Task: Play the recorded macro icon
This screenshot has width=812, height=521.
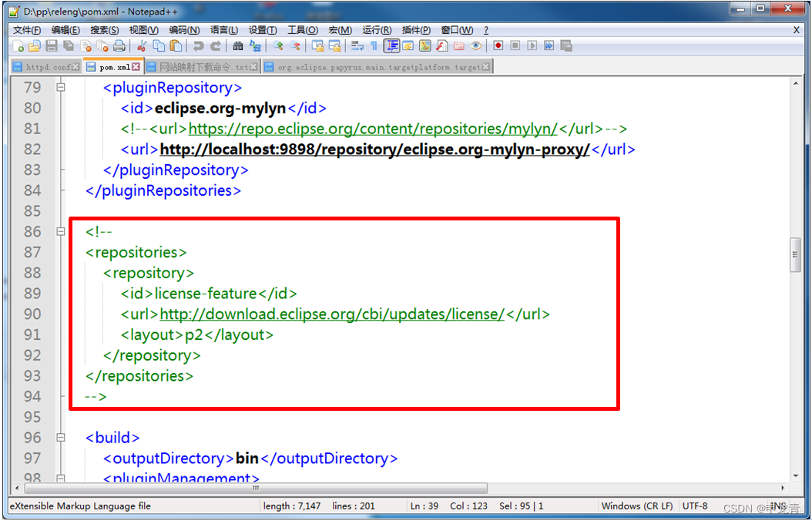Action: [534, 46]
